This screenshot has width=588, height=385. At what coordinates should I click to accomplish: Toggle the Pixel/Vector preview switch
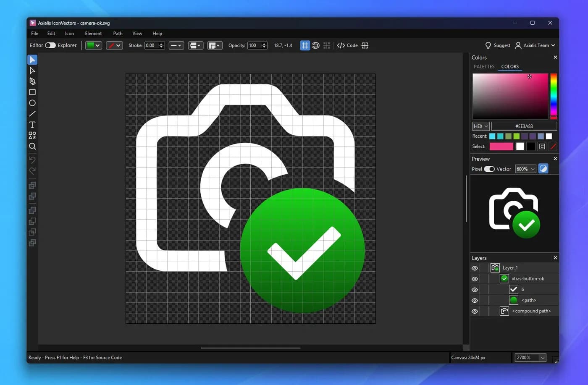[489, 169]
